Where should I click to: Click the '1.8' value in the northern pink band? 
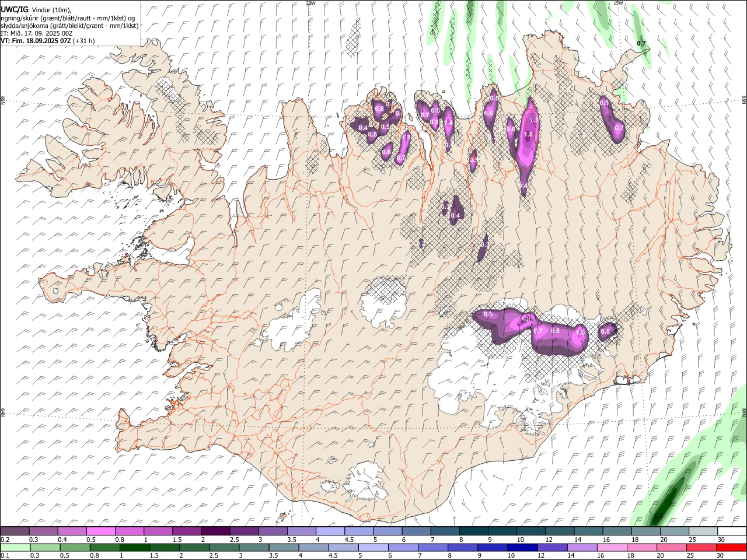click(x=529, y=134)
